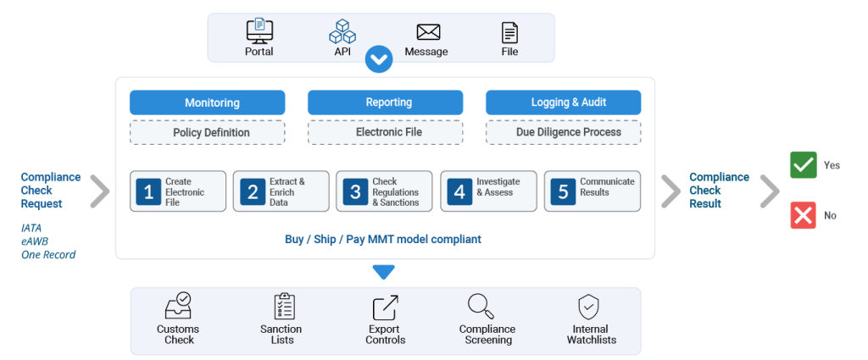Open the Reporting tab
The image size is (868, 360).
386,102
